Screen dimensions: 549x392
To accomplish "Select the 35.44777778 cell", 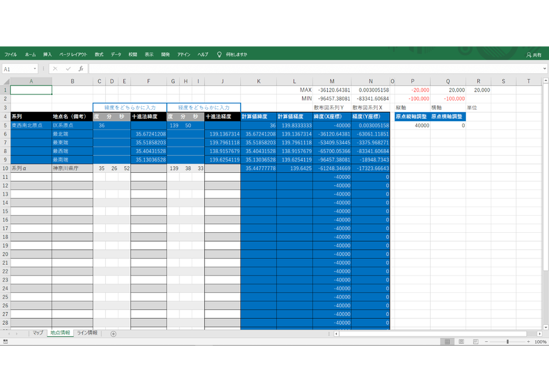I will (258, 168).
